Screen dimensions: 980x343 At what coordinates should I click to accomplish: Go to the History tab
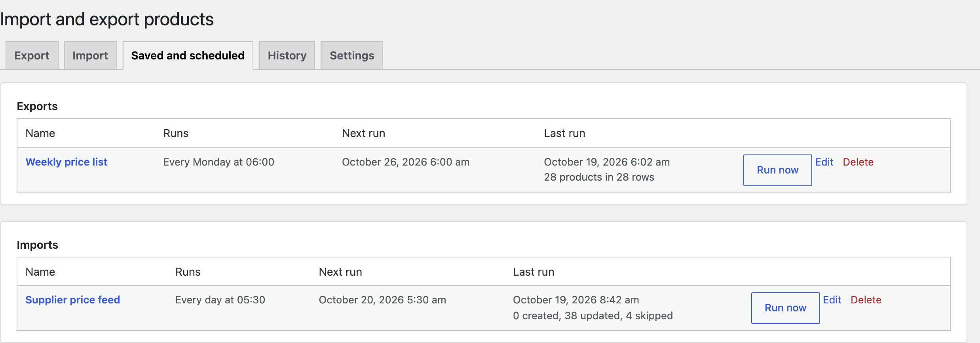(x=287, y=55)
